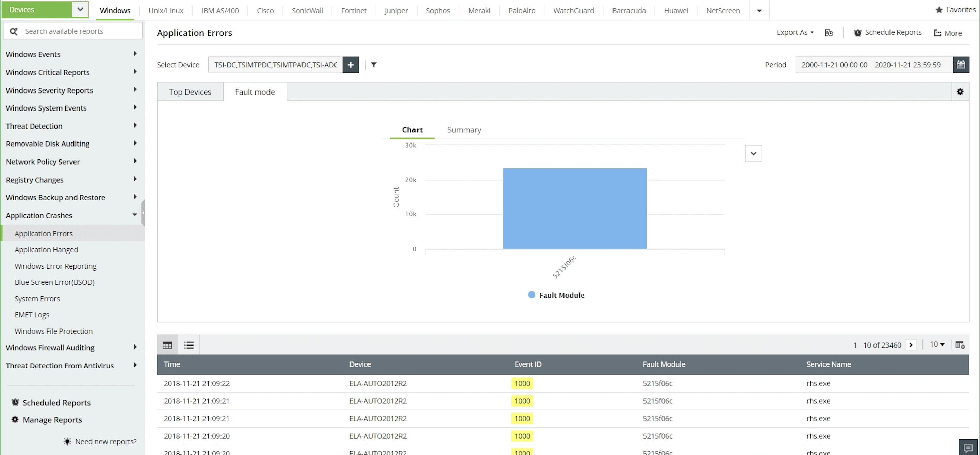Switch to the Top Devices tab
This screenshot has height=455, width=980.
point(190,92)
